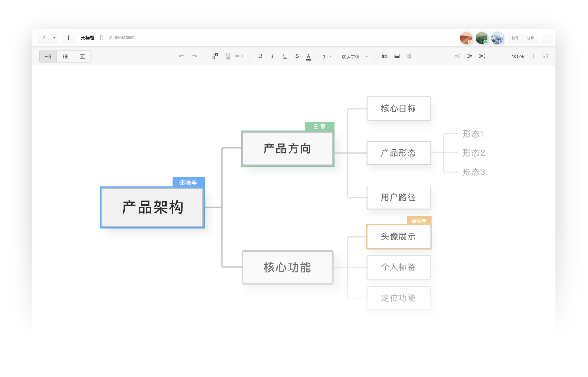Viewport: 588px width, 377px height.
Task: Toggle bold formatting
Action: [x=260, y=56]
